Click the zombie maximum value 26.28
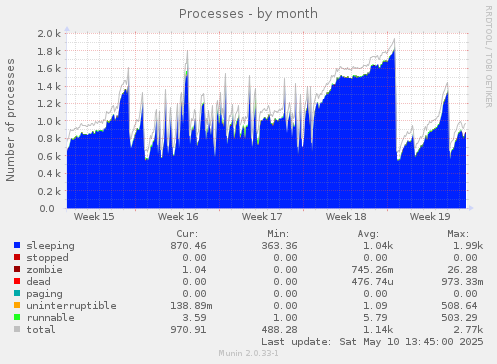 462,270
